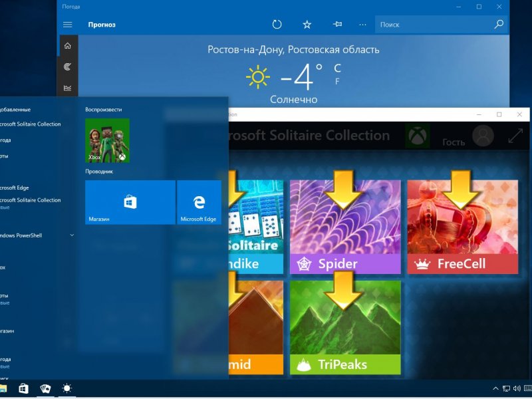
Task: Pin the Weather forecast using the pin icon
Action: [337, 25]
